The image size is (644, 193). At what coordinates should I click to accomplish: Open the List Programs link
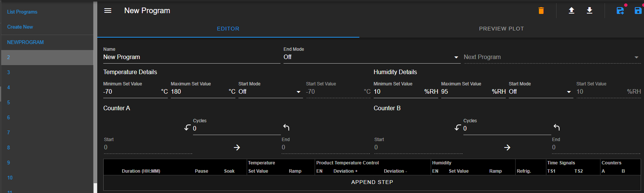coord(22,12)
